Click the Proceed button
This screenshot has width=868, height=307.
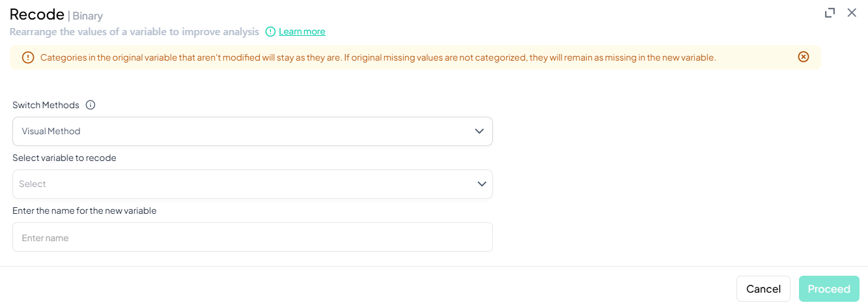(829, 289)
